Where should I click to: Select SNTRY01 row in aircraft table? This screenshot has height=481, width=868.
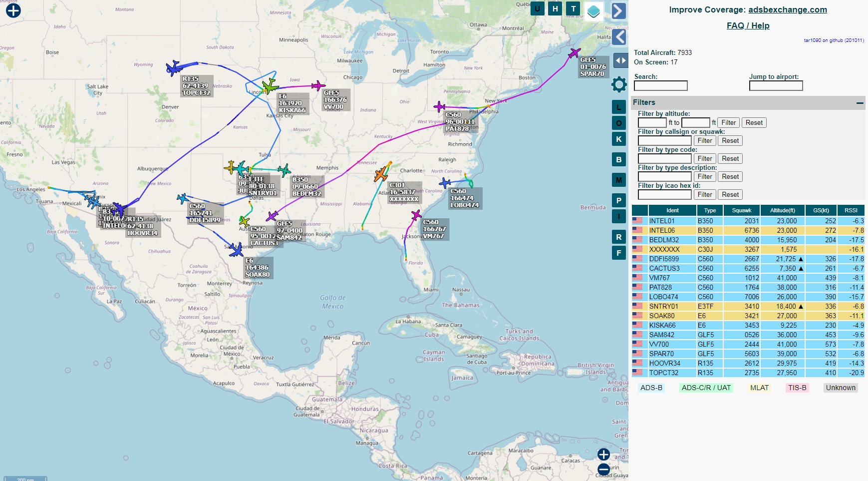click(748, 306)
